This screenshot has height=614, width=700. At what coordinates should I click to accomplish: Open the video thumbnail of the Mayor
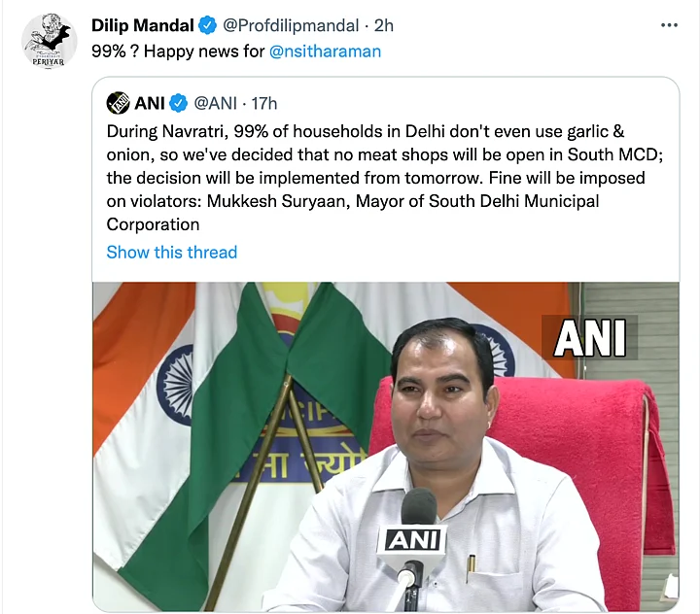[x=386, y=447]
